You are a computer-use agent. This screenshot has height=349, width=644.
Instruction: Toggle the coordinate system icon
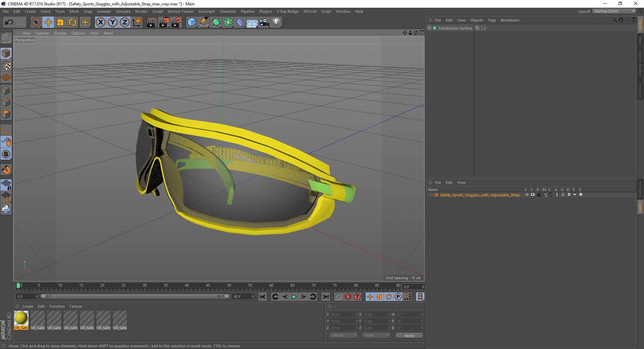coord(137,22)
